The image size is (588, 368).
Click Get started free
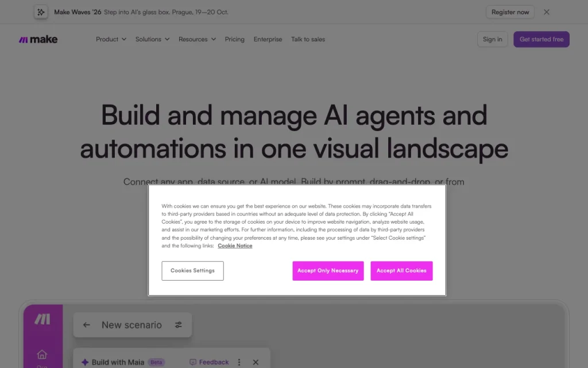point(541,39)
